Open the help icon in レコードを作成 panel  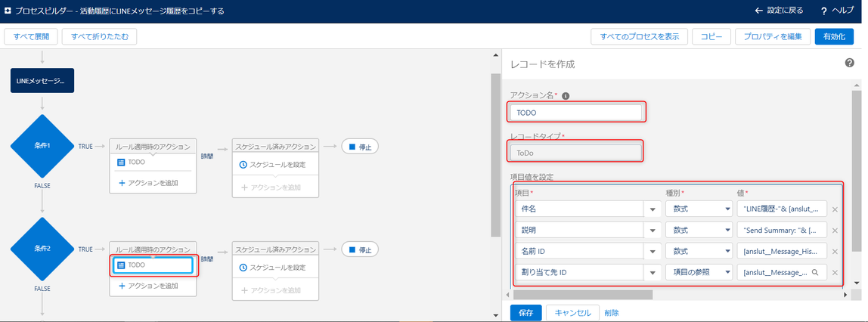pyautogui.click(x=850, y=63)
